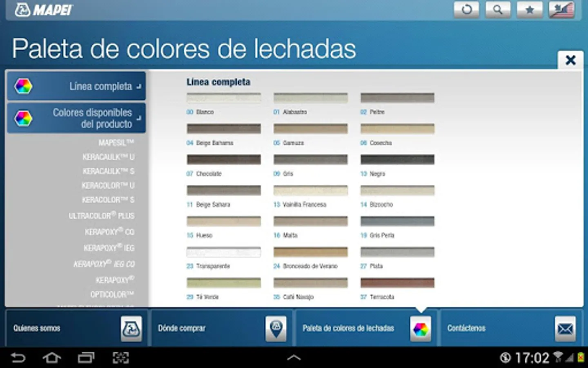
Task: Select KERACOLOR U product
Action: coord(108,186)
